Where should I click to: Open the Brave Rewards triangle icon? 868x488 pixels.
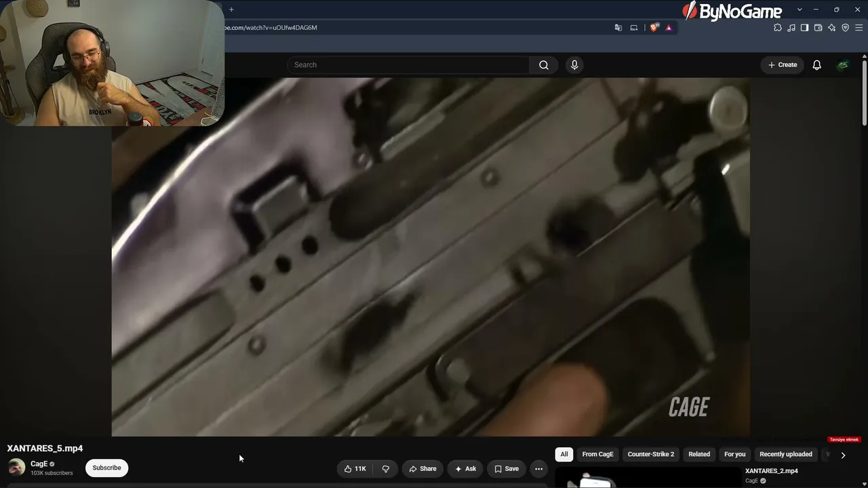(x=669, y=28)
